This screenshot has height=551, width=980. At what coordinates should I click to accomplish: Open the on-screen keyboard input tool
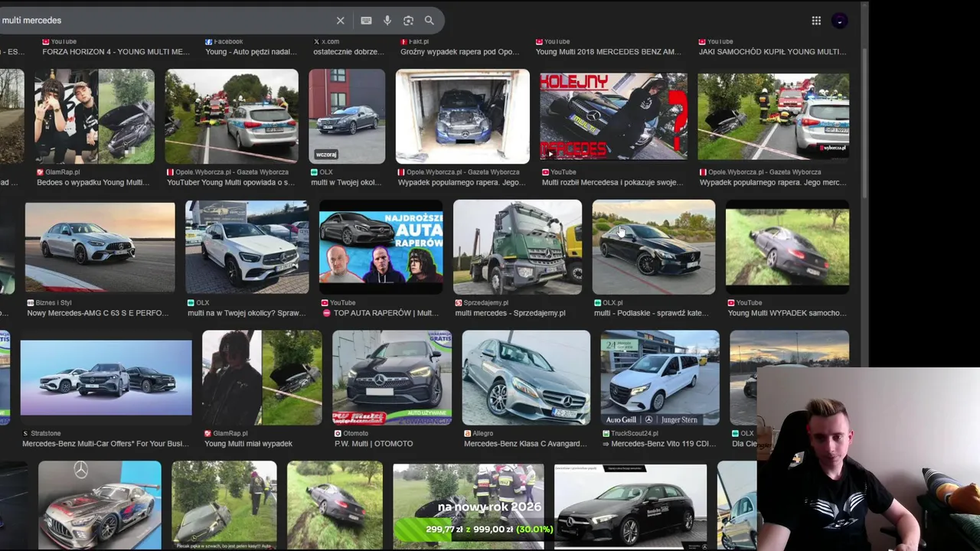(366, 21)
